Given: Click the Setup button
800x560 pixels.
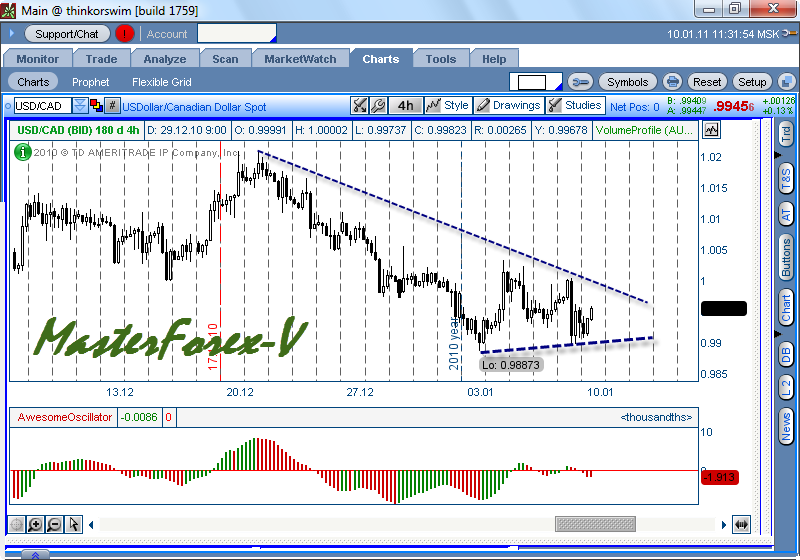Looking at the screenshot, I should pos(752,82).
